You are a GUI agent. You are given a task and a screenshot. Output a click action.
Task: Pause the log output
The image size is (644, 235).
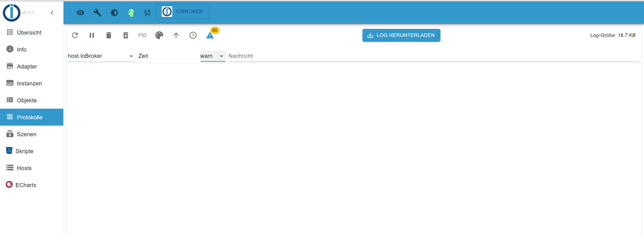coord(92,35)
